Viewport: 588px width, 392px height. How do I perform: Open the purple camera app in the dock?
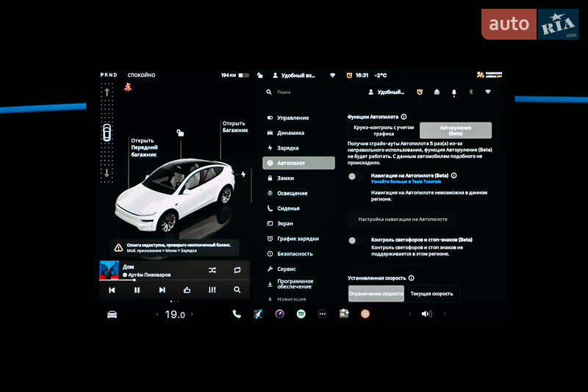(279, 313)
